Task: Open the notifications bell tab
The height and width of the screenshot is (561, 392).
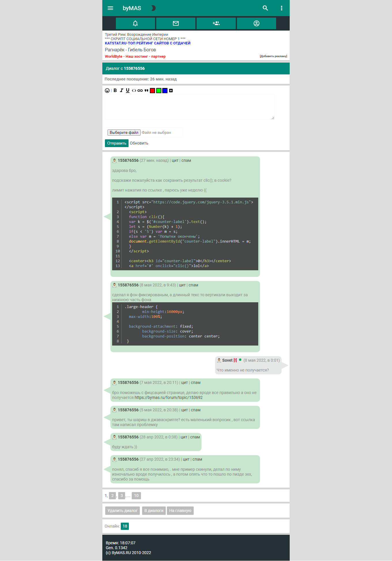Action: (135, 23)
